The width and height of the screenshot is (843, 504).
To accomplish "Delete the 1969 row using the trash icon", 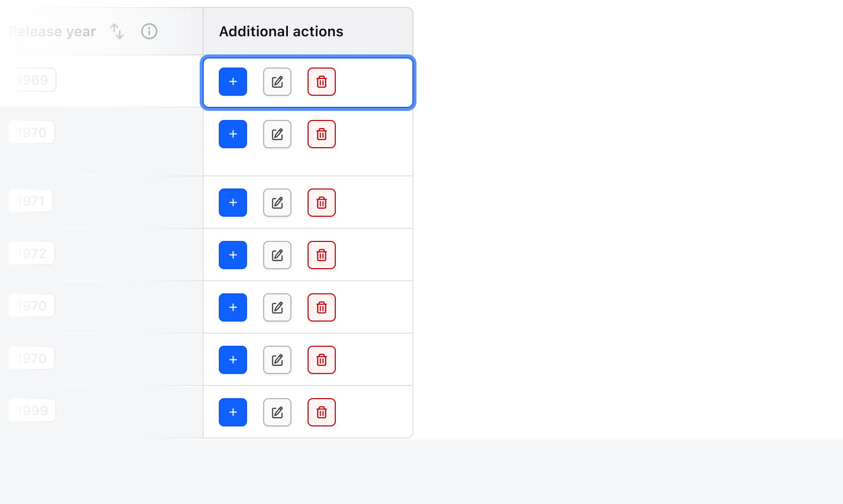I will [322, 82].
